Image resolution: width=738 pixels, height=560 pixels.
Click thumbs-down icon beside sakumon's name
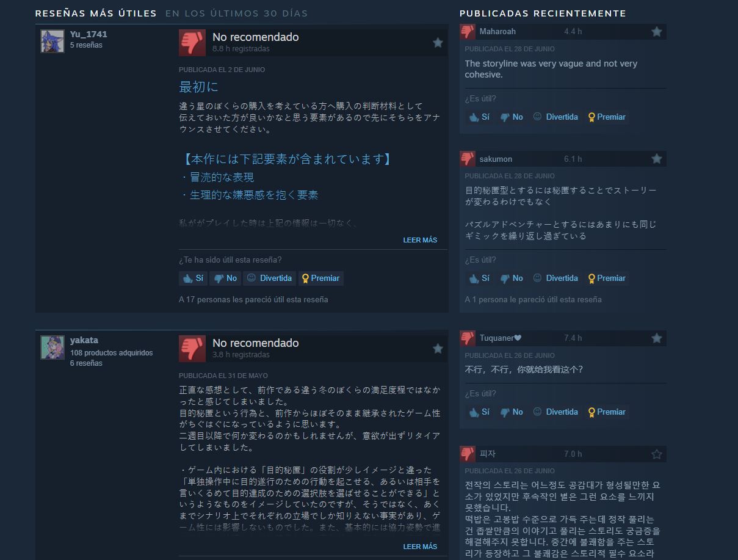468,159
